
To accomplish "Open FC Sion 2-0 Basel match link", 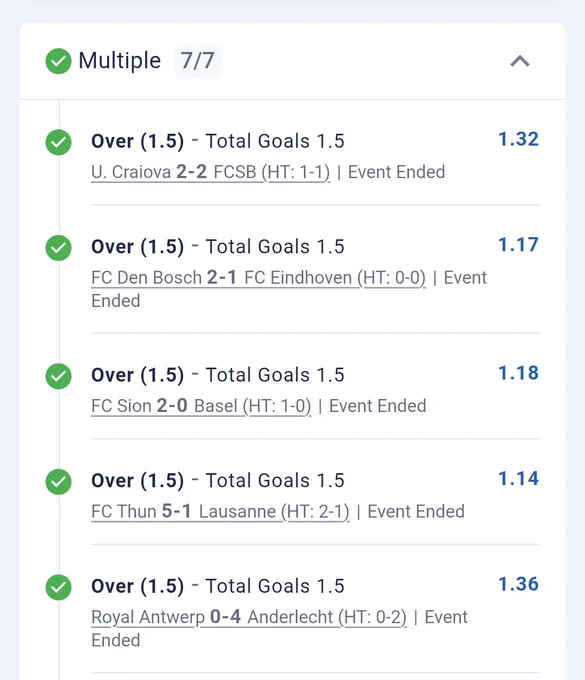I will [x=201, y=406].
